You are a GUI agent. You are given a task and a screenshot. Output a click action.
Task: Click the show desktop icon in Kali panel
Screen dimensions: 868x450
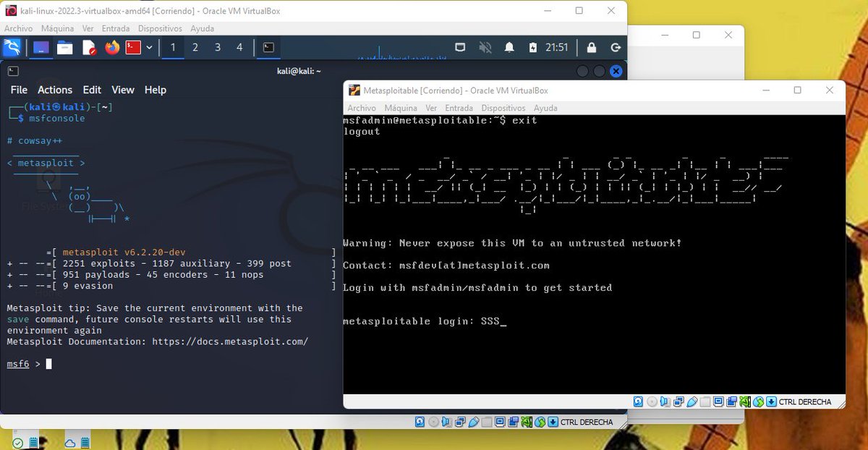41,48
